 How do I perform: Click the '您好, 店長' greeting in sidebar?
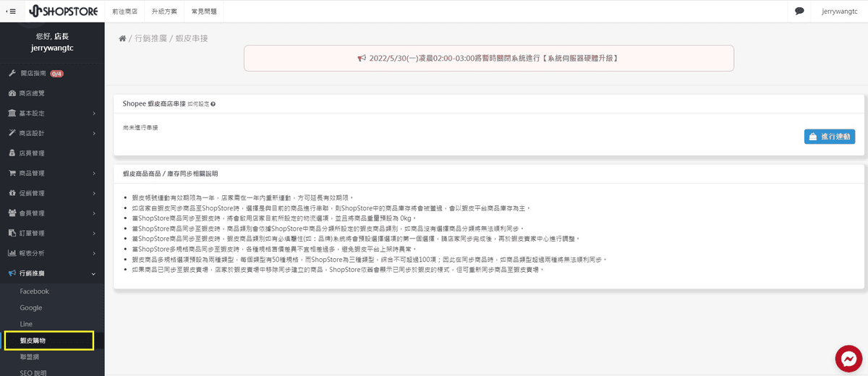52,36
